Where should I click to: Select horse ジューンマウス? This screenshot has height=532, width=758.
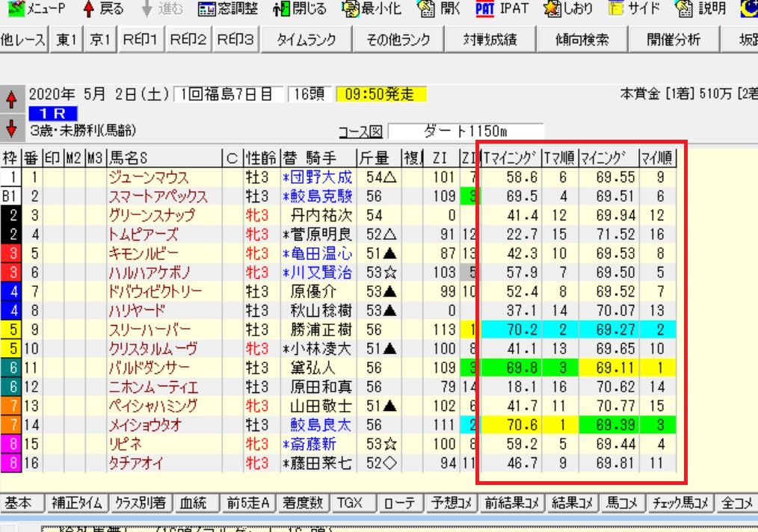[x=149, y=177]
